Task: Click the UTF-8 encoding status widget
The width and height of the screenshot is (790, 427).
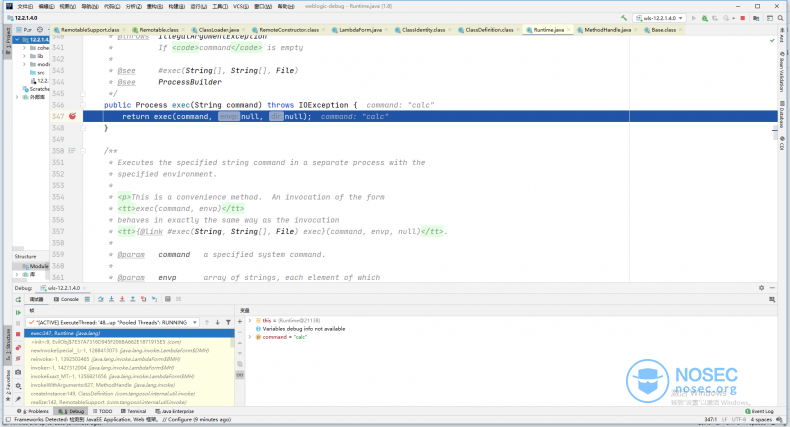Action: 739,419
